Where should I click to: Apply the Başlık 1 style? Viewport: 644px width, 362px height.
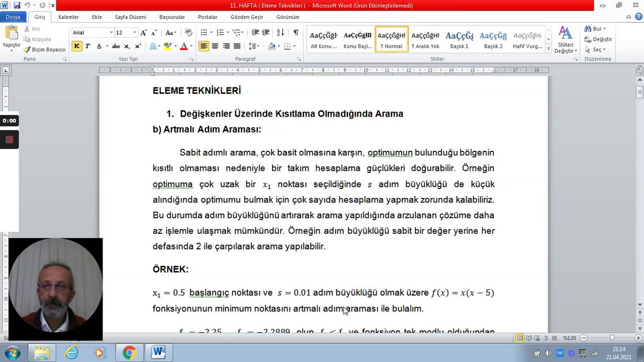click(x=459, y=39)
